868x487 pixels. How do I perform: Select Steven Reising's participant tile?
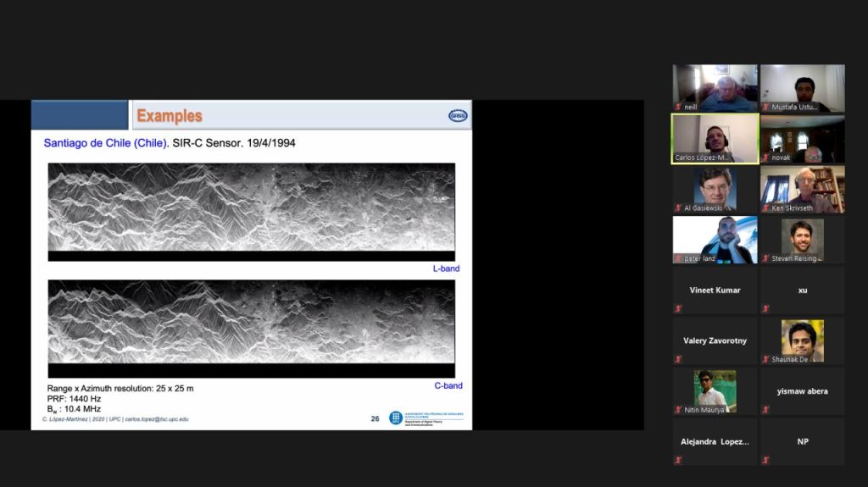tap(802, 240)
